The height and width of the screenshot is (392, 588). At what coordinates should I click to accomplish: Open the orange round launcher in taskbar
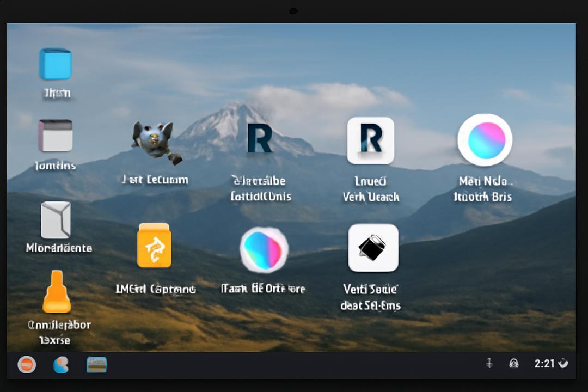27,365
